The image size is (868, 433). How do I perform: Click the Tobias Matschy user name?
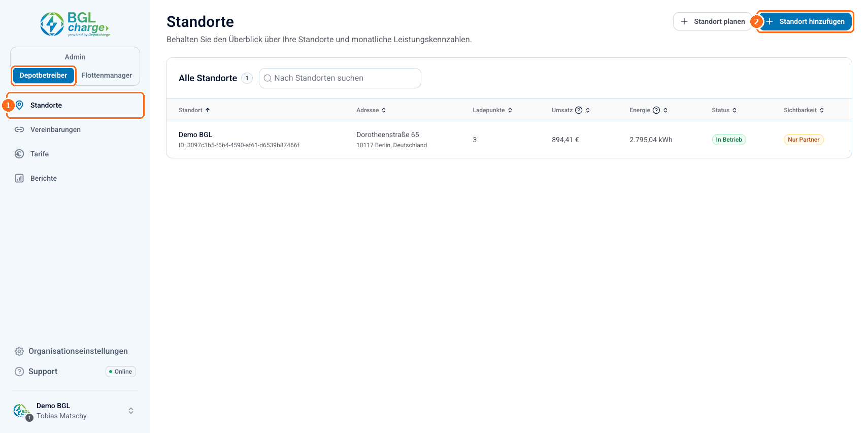pos(61,416)
